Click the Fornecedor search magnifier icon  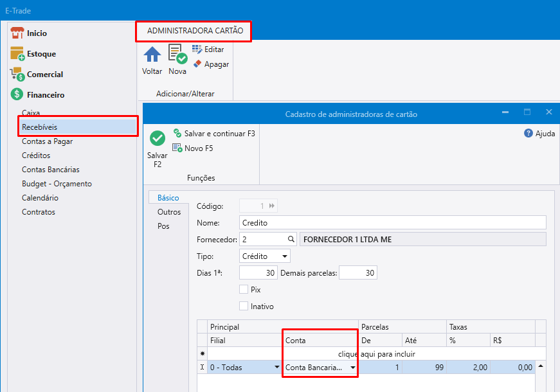pos(291,240)
